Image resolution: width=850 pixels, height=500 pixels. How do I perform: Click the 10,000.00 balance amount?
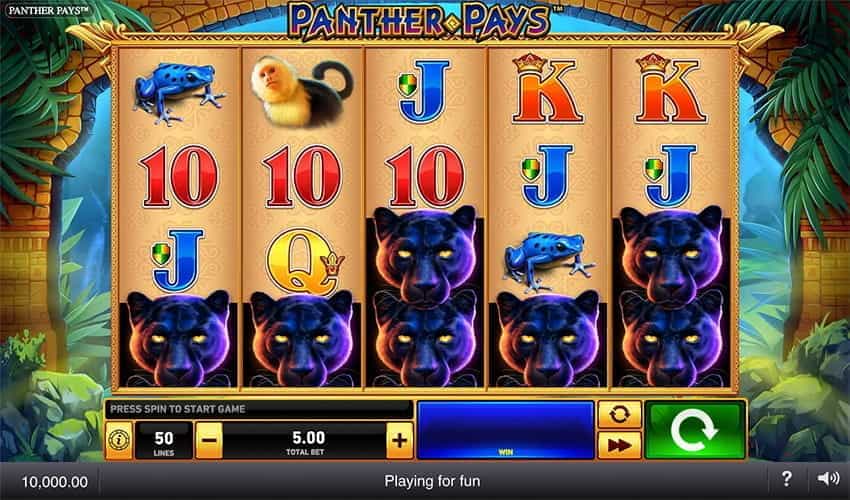(54, 482)
